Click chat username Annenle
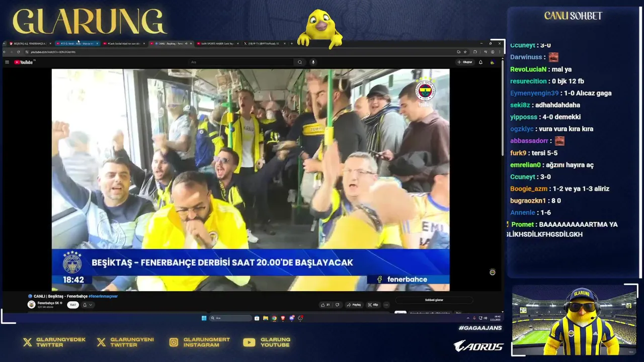 (523, 213)
